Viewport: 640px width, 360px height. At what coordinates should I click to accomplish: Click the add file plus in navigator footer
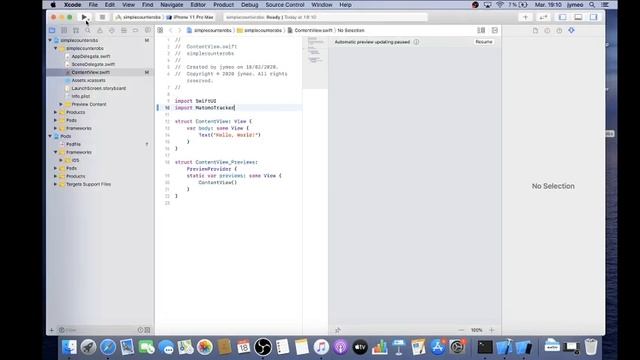[x=52, y=330]
